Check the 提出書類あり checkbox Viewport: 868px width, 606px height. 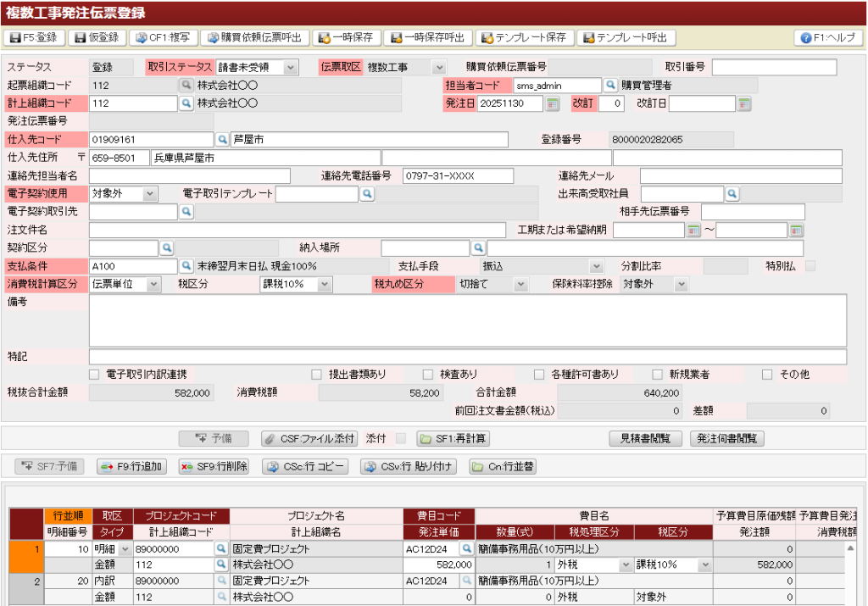coord(317,375)
